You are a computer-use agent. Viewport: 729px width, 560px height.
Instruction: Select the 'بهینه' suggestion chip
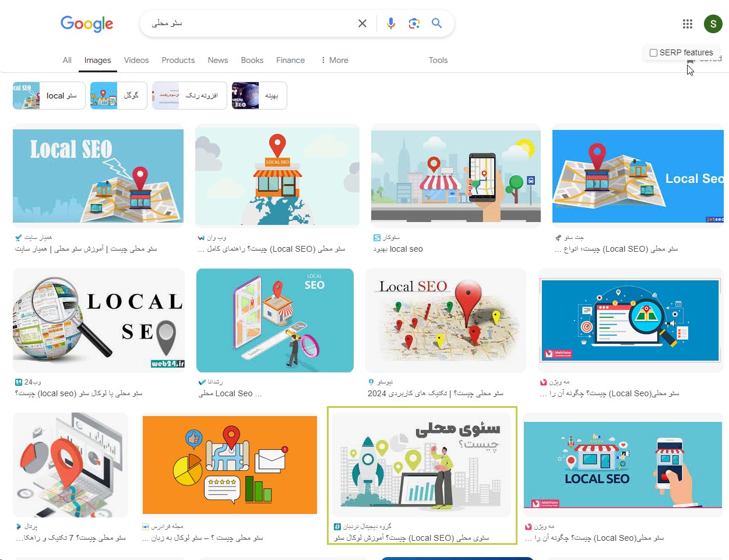[259, 96]
